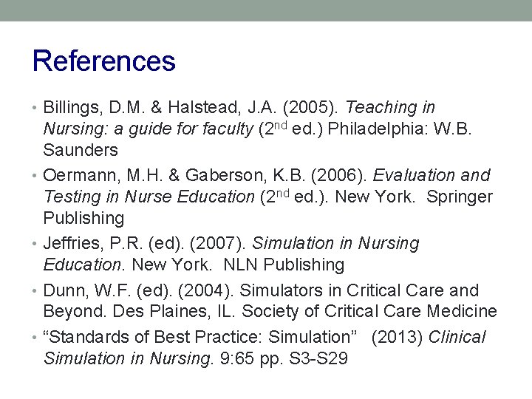The height and width of the screenshot is (399, 532).
Task: Click the italic text 'Teaching in'
Action: coord(391,108)
